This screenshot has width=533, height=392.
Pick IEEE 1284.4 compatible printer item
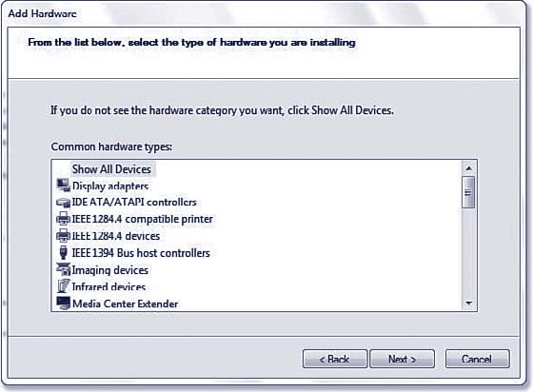pyautogui.click(x=142, y=219)
